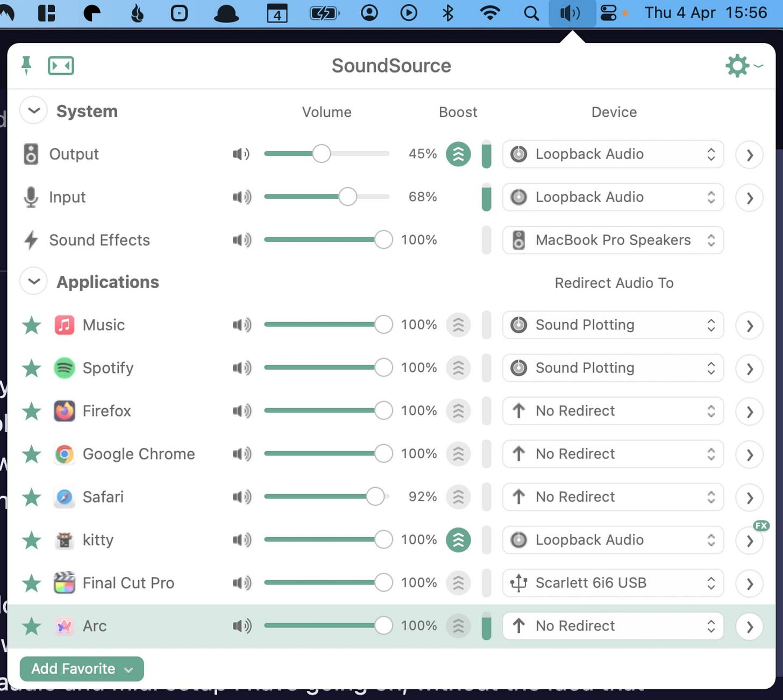The height and width of the screenshot is (700, 783).
Task: Change Music redirect from Sound Plotting
Action: coord(613,325)
